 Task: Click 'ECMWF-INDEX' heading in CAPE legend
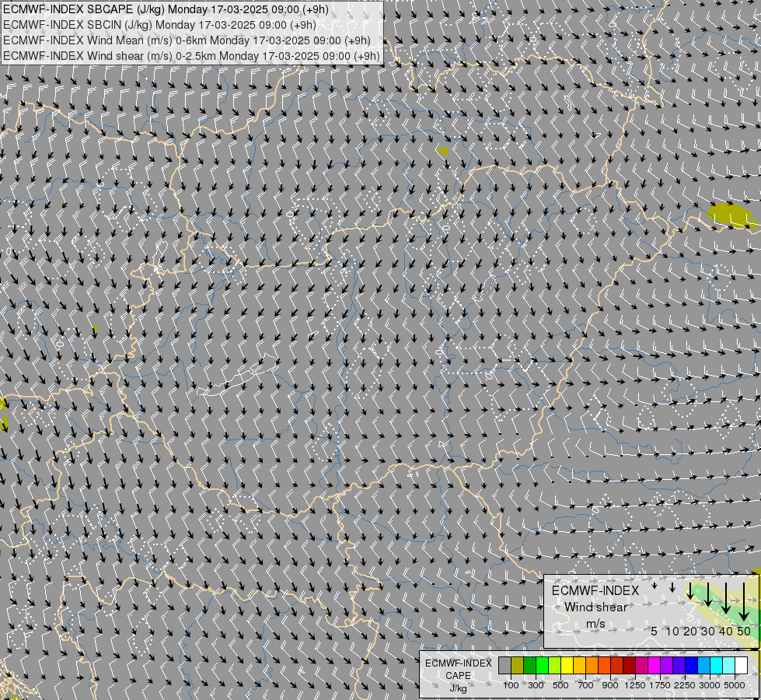click(x=458, y=663)
